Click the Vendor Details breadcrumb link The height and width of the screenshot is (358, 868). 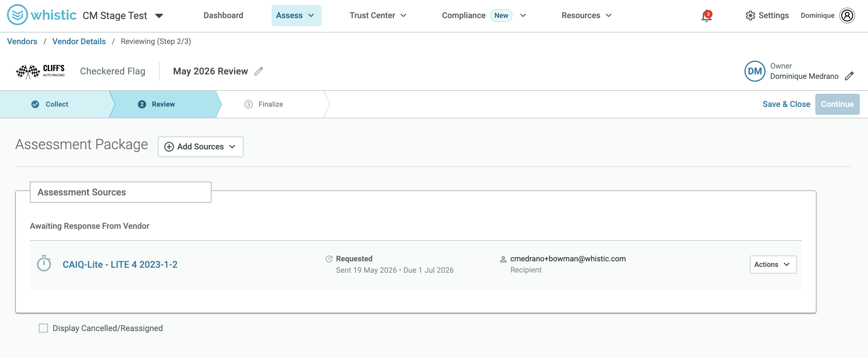(79, 42)
